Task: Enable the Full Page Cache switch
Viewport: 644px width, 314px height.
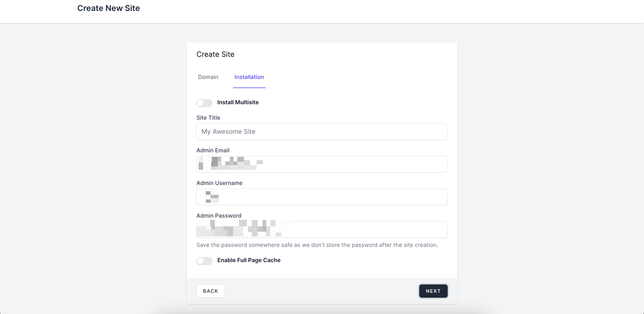Action: tap(204, 261)
